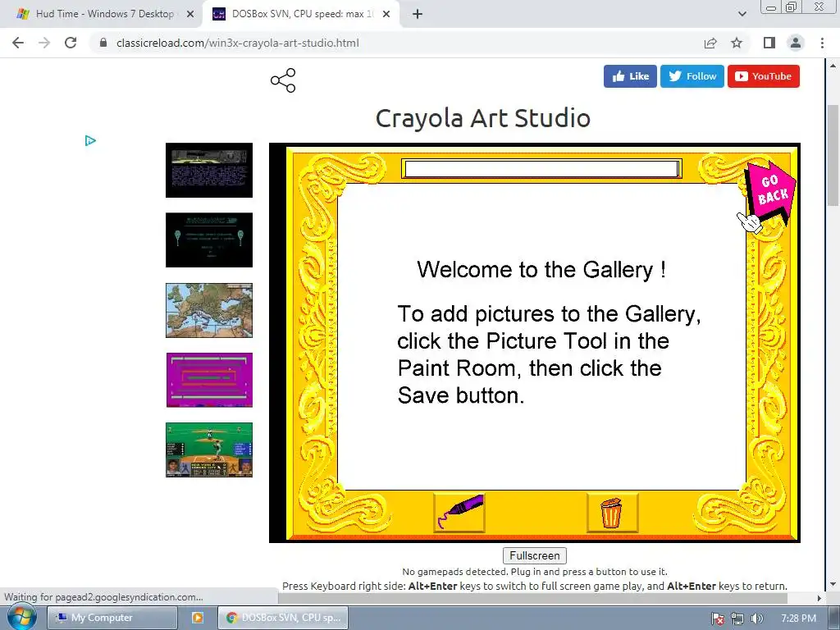The height and width of the screenshot is (630, 840).
Task: Click the share page icon in address bar
Action: point(710,43)
